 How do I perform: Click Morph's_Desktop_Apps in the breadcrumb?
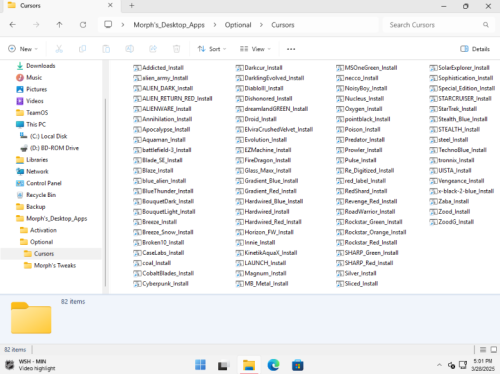(169, 25)
